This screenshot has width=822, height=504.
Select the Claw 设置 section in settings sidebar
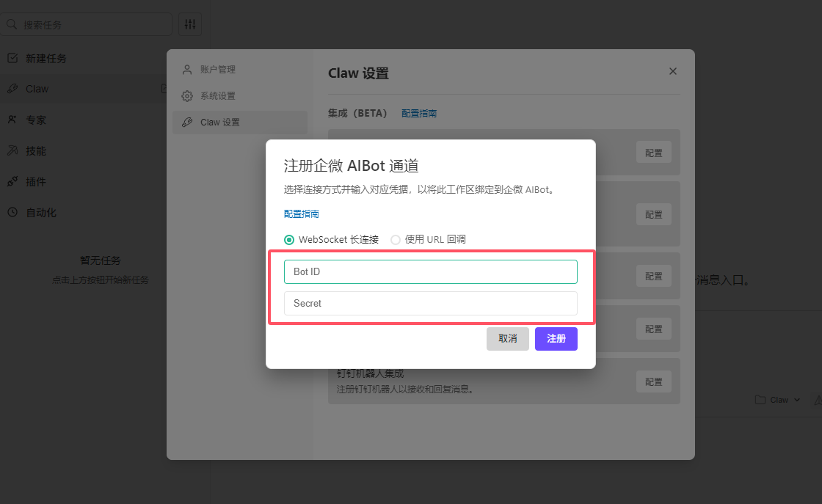coord(240,122)
